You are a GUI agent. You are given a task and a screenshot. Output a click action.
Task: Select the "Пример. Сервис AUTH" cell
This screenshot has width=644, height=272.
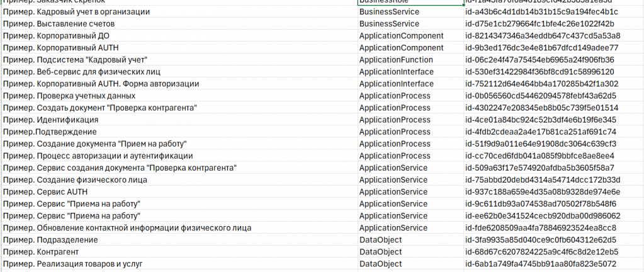click(x=45, y=191)
